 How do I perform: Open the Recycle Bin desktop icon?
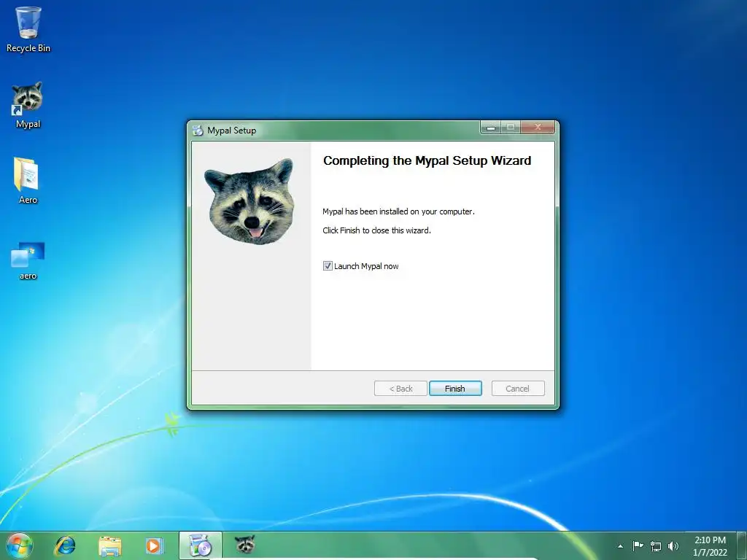coord(28,29)
